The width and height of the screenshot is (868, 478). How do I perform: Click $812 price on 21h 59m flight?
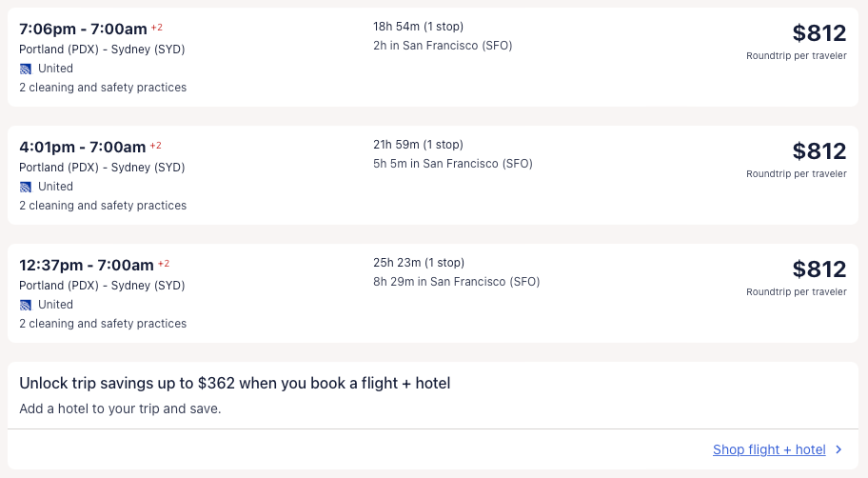(x=819, y=151)
